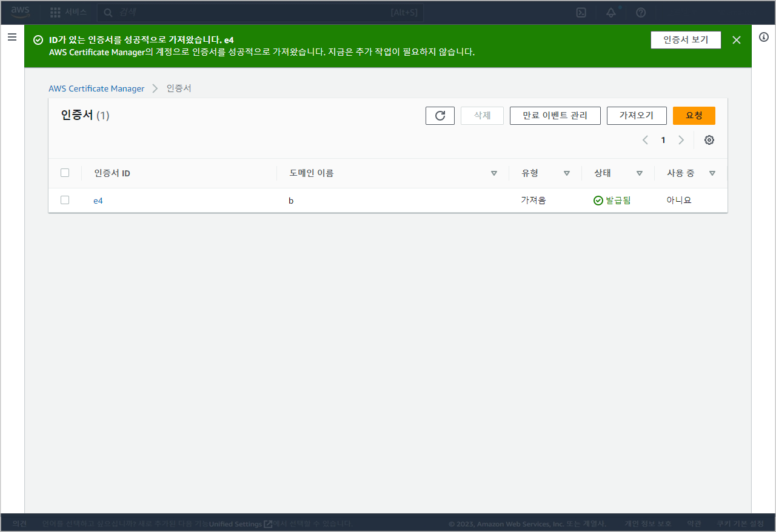Open the info panel icon

764,38
